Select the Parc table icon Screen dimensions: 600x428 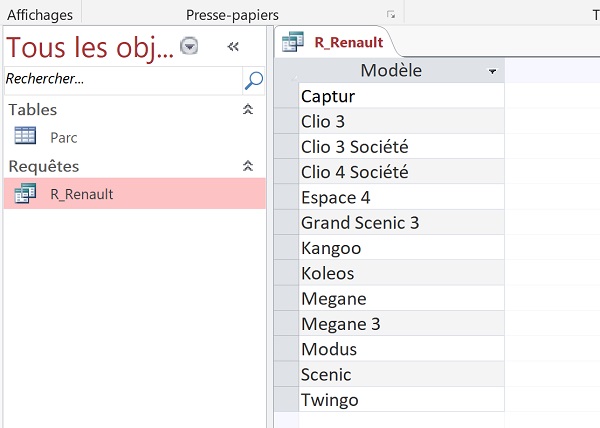(x=25, y=136)
